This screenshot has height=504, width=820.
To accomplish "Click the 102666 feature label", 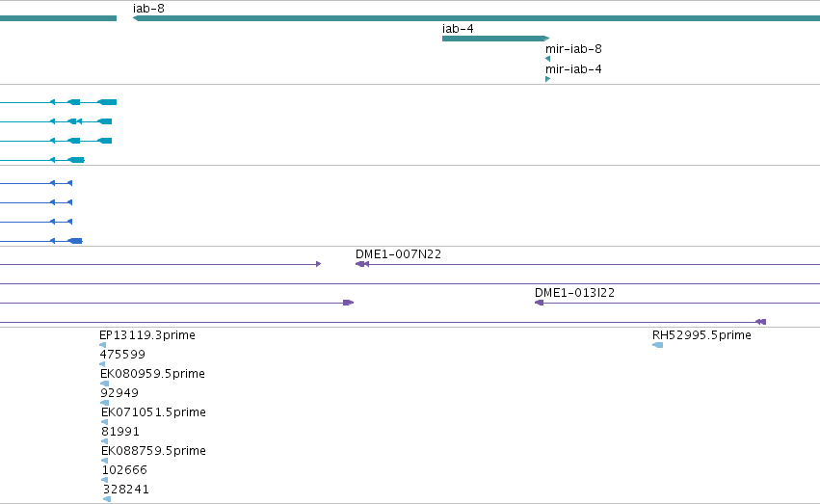I will [124, 470].
